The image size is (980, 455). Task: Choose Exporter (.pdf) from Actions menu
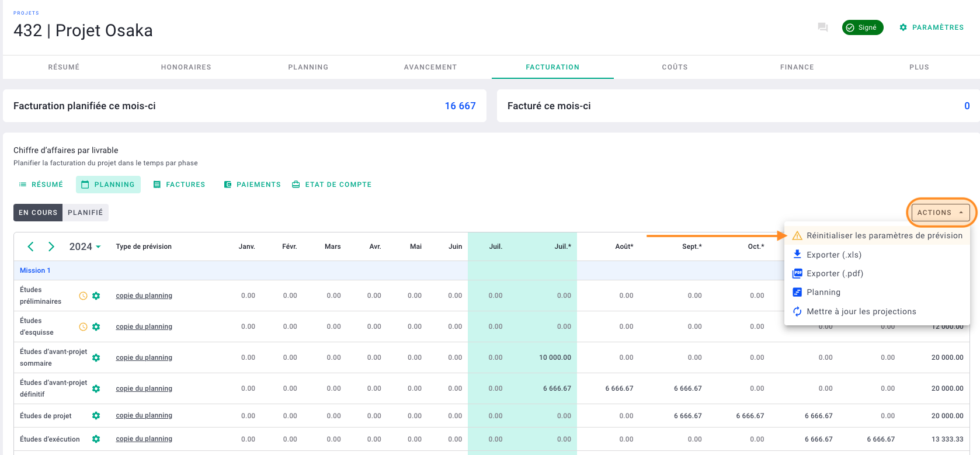877,273
